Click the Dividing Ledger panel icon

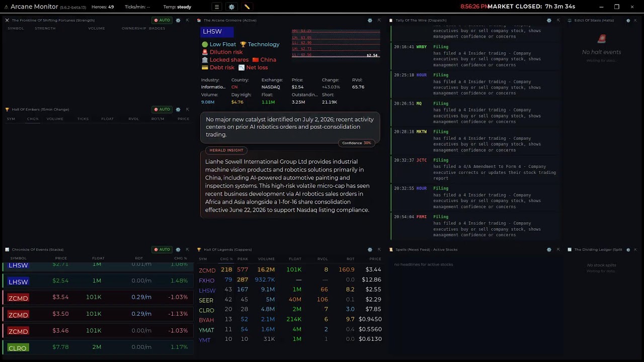(x=570, y=249)
